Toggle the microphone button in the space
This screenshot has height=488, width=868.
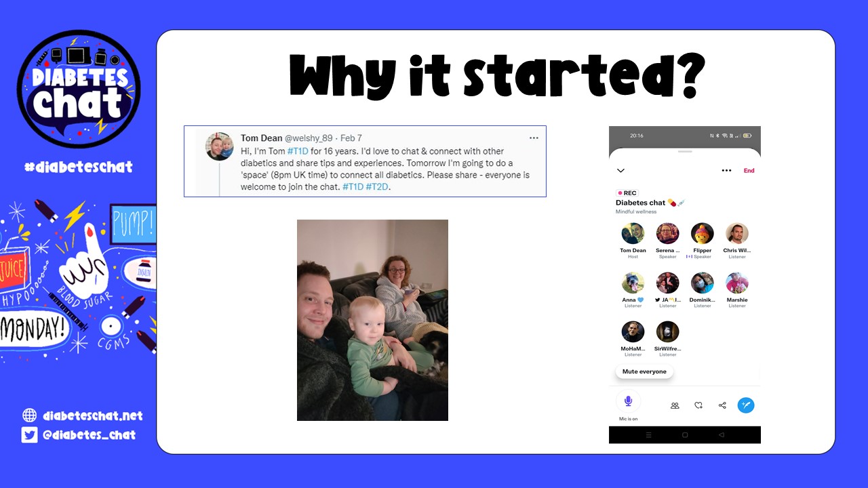(x=628, y=401)
